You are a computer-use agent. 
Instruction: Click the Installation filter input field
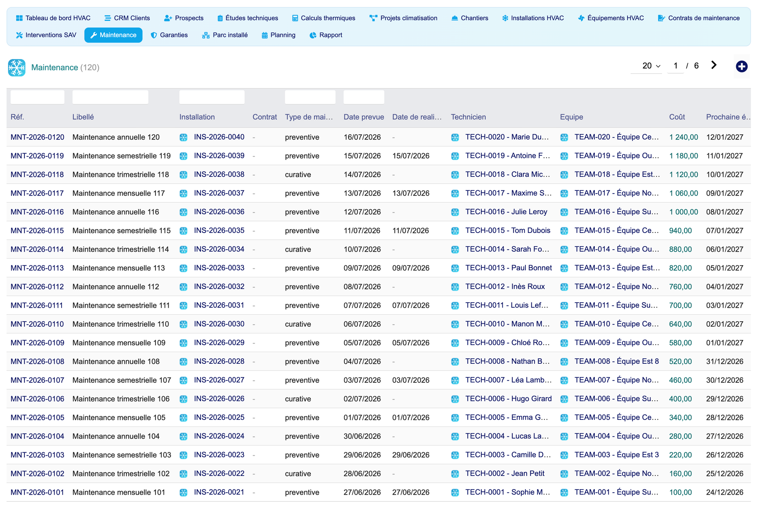tap(212, 97)
